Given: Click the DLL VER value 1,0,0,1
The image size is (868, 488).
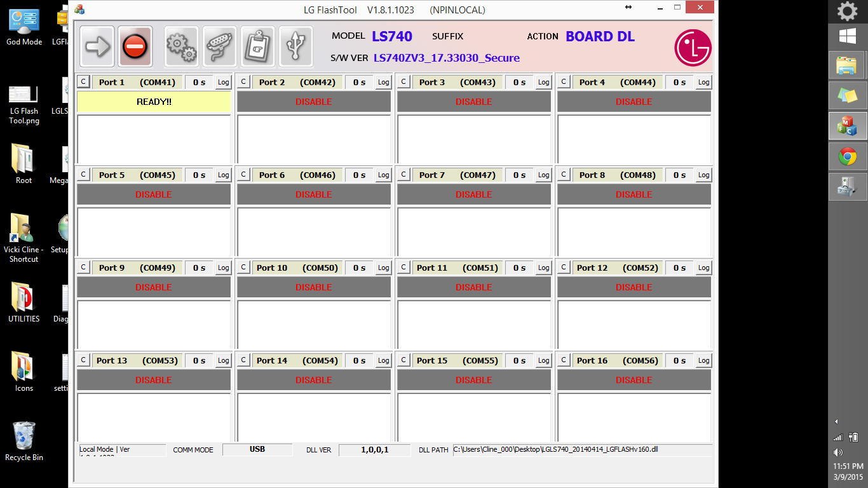Looking at the screenshot, I should point(375,450).
